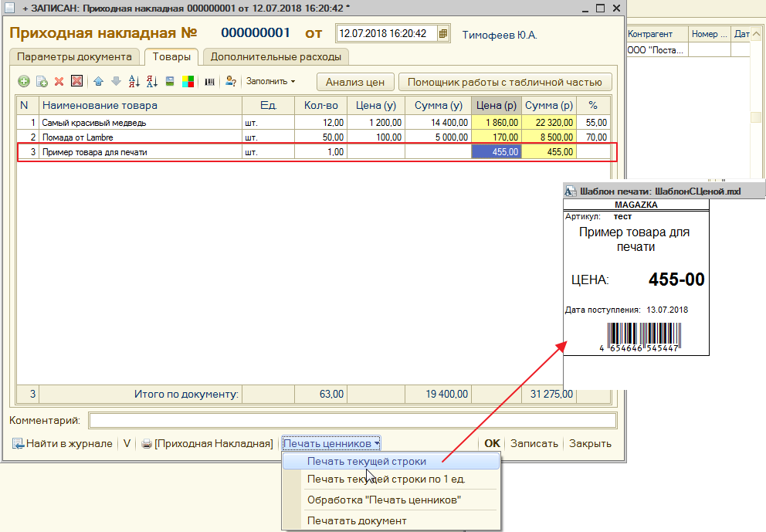Switch to Параметры документа tab
766x532 pixels.
[74, 56]
